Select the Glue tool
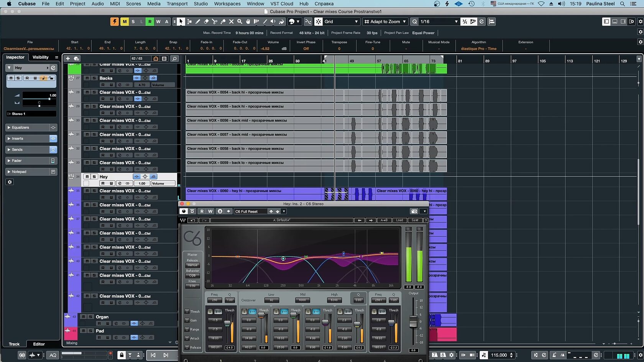644x362 pixels. click(x=223, y=21)
